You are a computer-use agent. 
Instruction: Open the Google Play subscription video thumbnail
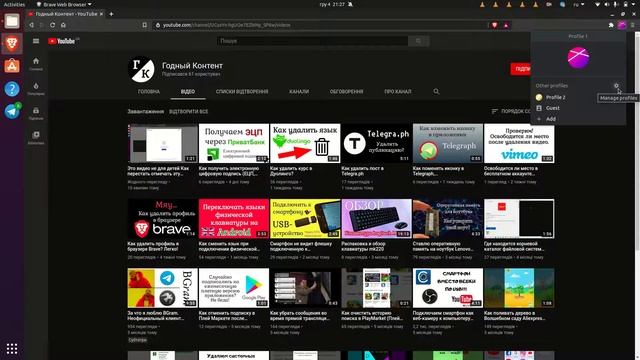coord(234,288)
